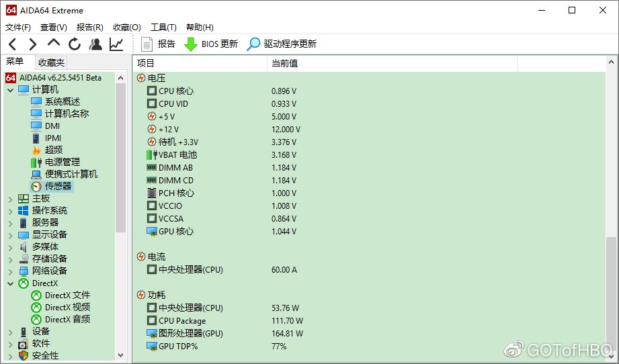Click the 传感器 gauge icon
The image size is (619, 364).
coord(36,187)
